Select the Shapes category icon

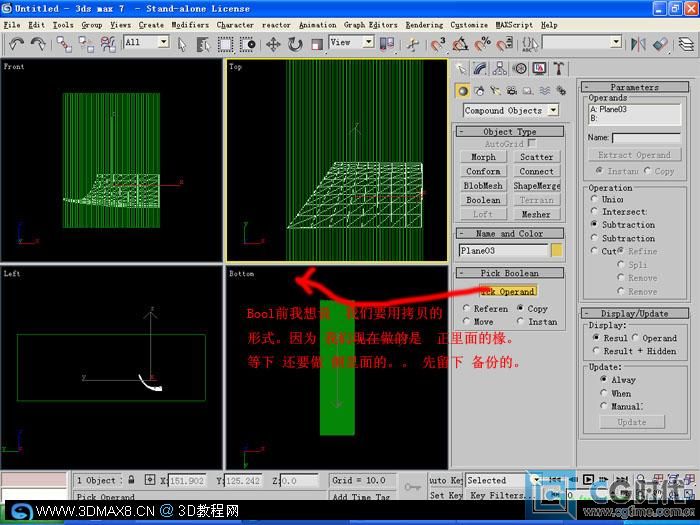[479, 91]
